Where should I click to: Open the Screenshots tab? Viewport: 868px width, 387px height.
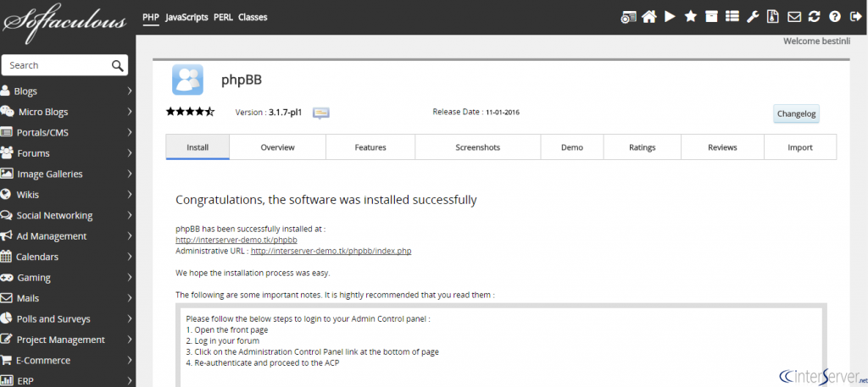pos(478,147)
